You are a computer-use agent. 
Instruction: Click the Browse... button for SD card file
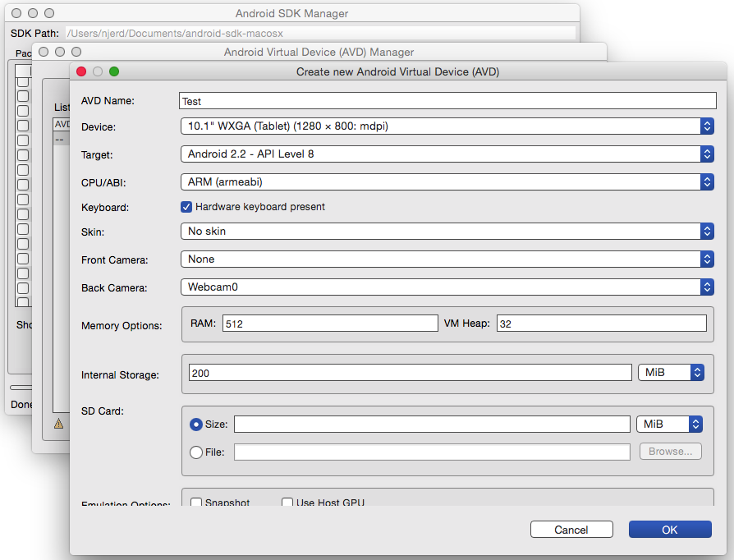(670, 452)
